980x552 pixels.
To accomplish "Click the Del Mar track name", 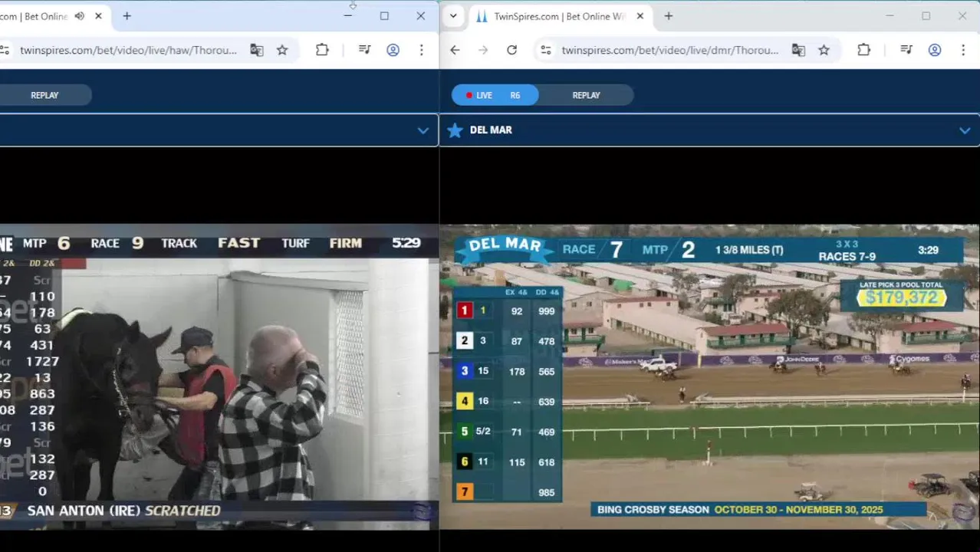I will 491,130.
